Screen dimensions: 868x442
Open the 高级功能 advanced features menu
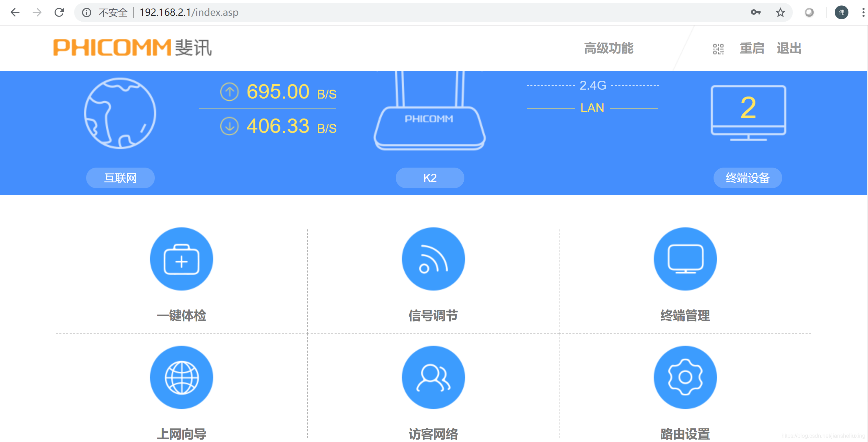click(x=609, y=48)
